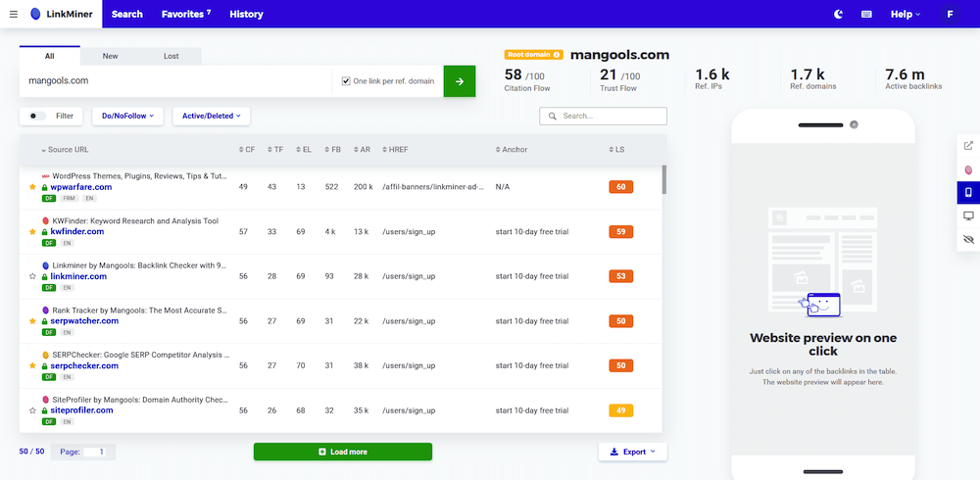Click the green search arrow button
The width and height of the screenshot is (980, 480).
coord(459,81)
